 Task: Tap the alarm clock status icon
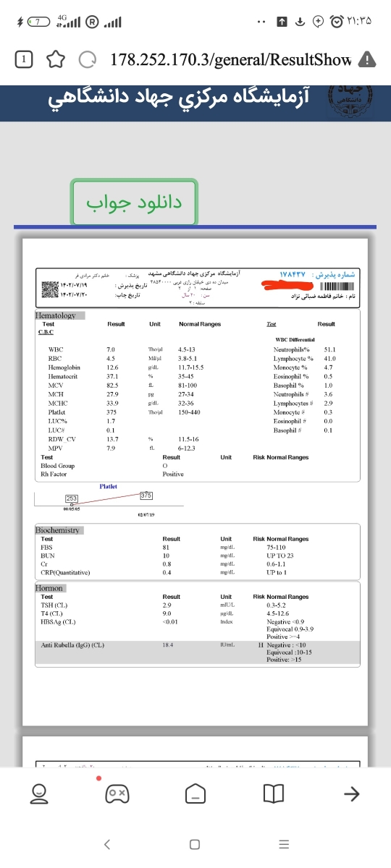pos(337,22)
